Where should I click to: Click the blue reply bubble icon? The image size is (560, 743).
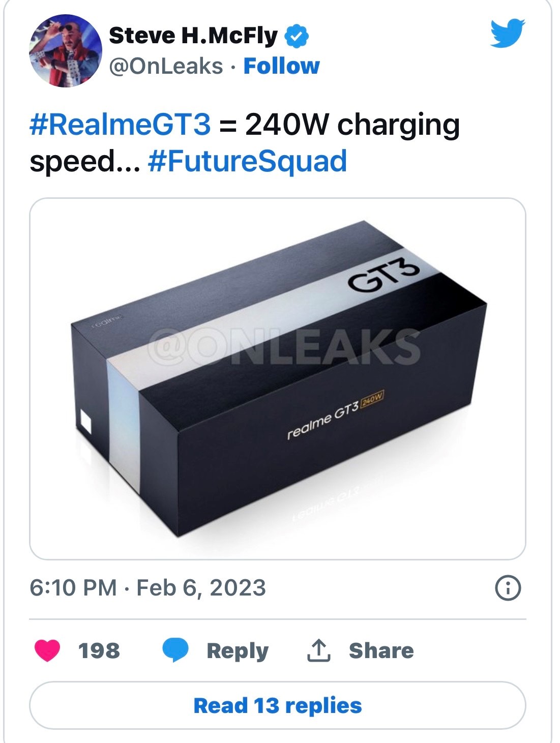(x=175, y=650)
